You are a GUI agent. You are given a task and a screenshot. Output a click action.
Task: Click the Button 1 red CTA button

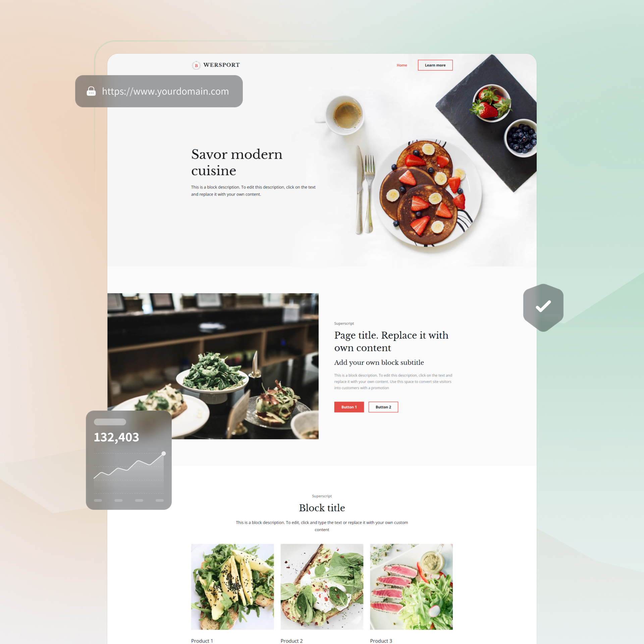point(348,407)
